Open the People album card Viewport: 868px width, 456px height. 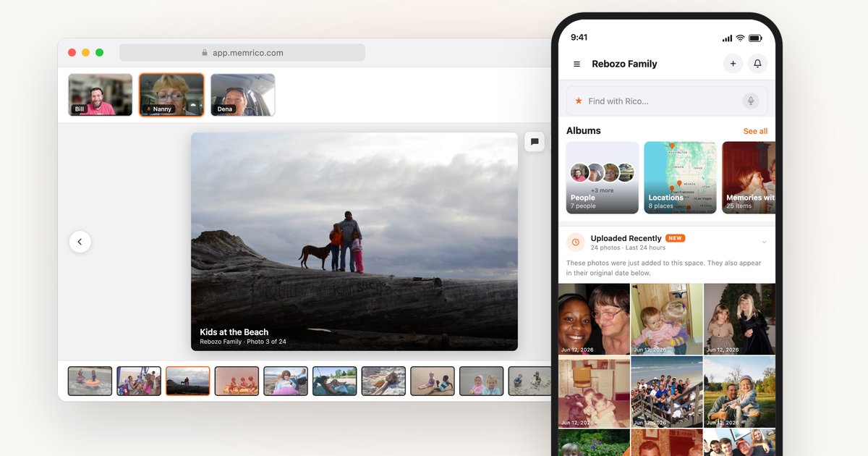[603, 177]
